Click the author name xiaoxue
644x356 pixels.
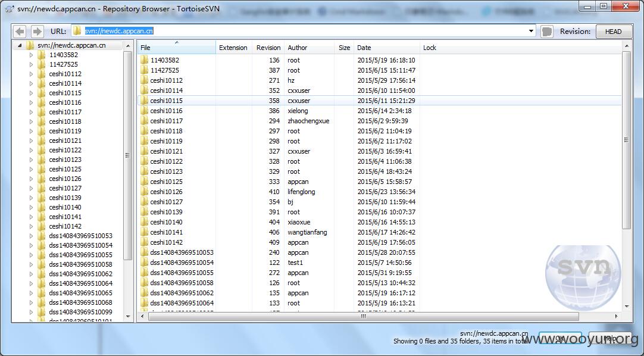point(299,222)
